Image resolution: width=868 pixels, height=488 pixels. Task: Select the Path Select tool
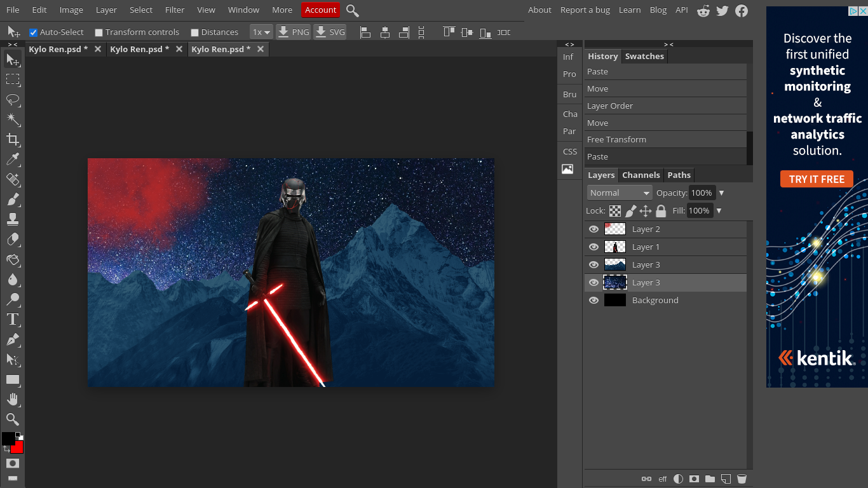[13, 360]
